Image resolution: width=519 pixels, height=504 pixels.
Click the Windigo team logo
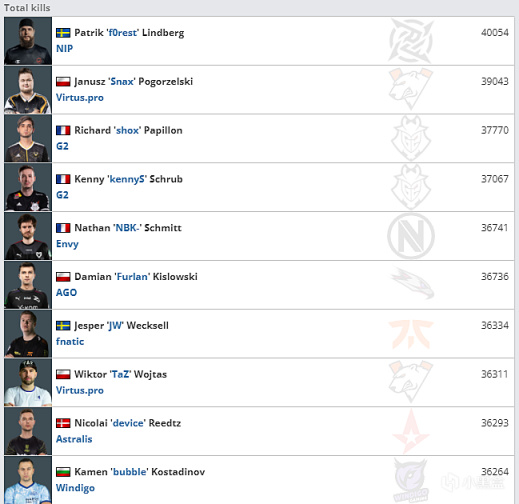[x=411, y=480]
